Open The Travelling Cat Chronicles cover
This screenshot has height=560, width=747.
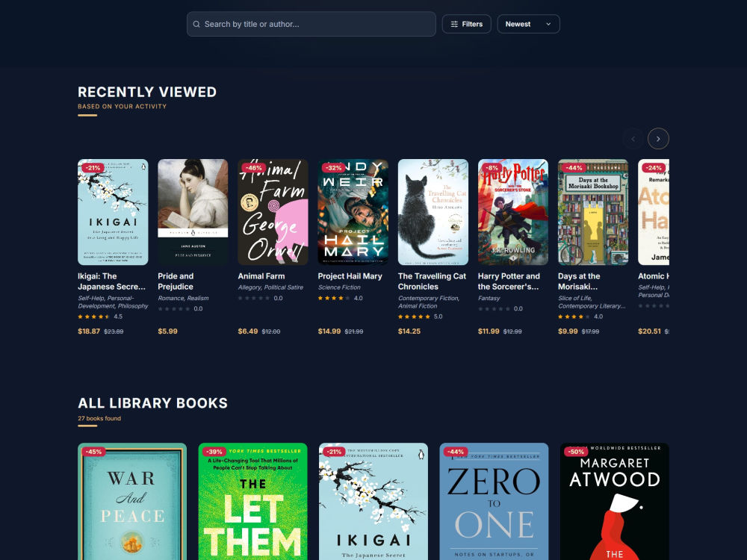click(433, 212)
